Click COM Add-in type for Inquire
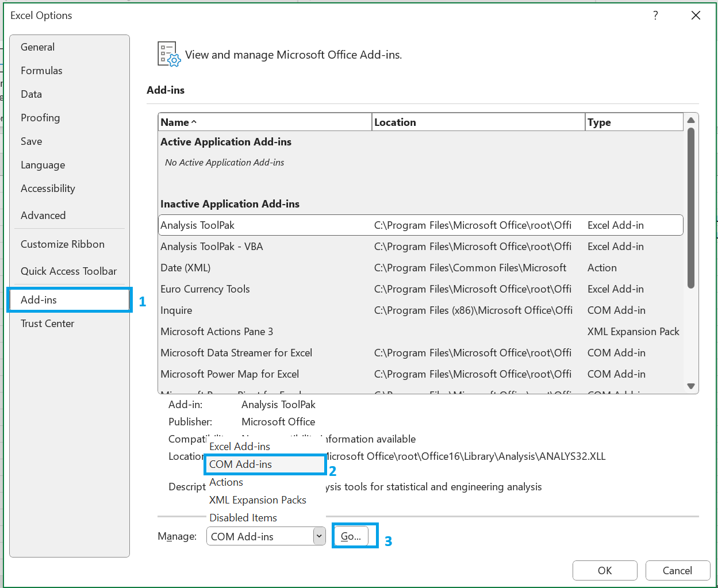This screenshot has width=718, height=588. [x=616, y=310]
